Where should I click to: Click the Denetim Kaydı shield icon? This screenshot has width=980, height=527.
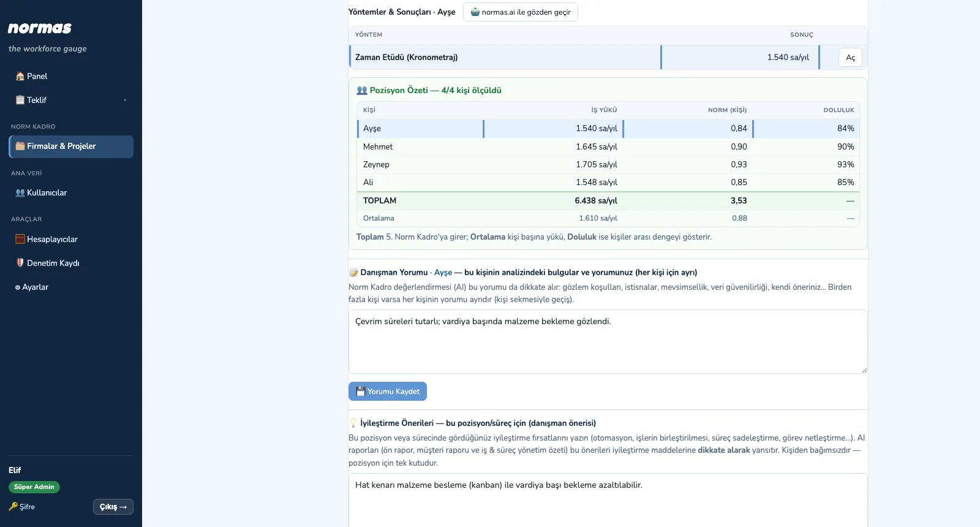[x=20, y=263]
